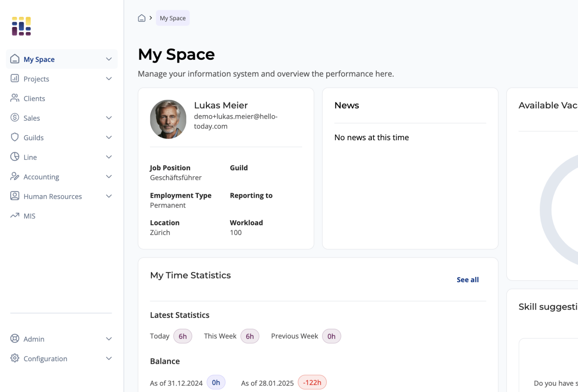Image resolution: width=578 pixels, height=392 pixels.
Task: Open Clients via its people icon
Action: [15, 98]
